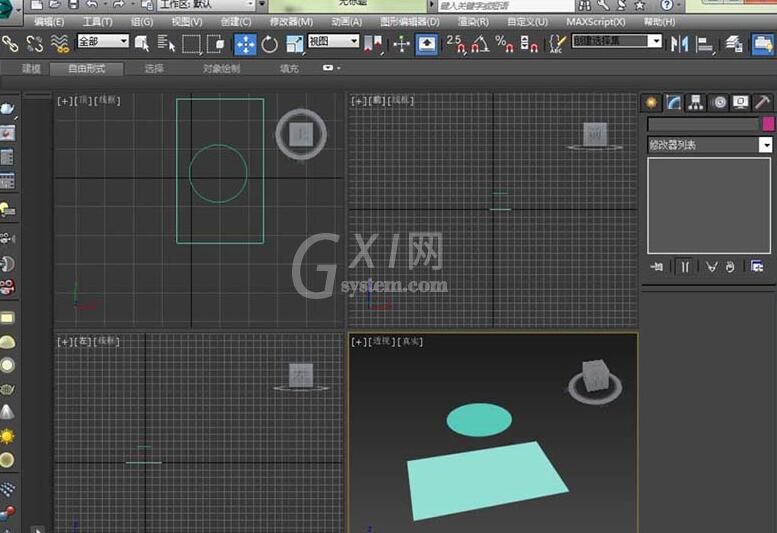The image size is (777, 533).
Task: Click Make Unique modifier stack button
Action: tap(712, 267)
